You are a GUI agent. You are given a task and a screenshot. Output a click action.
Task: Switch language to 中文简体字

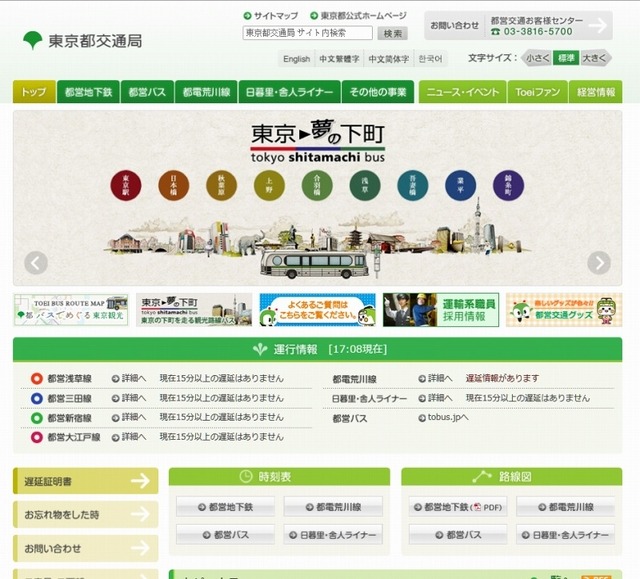(389, 59)
